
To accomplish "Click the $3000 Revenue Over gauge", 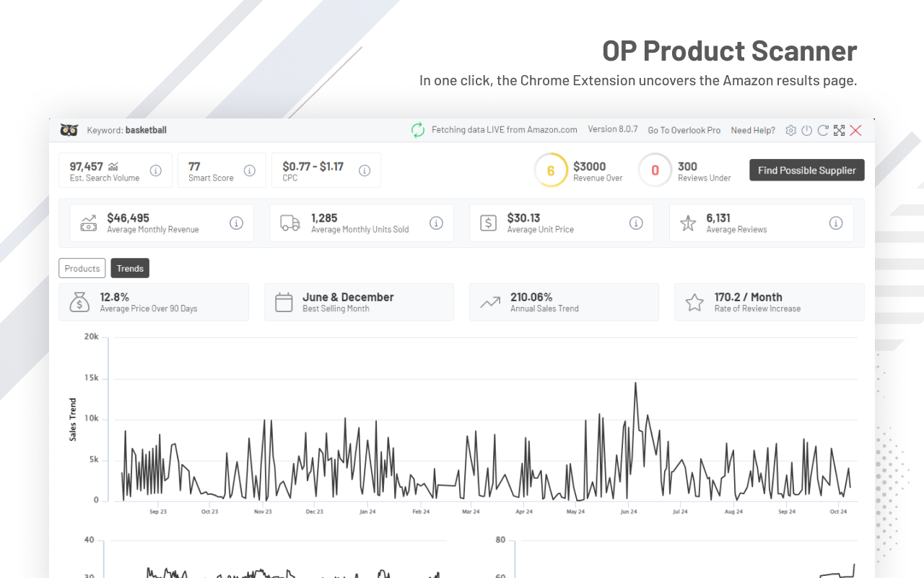I will (x=551, y=171).
